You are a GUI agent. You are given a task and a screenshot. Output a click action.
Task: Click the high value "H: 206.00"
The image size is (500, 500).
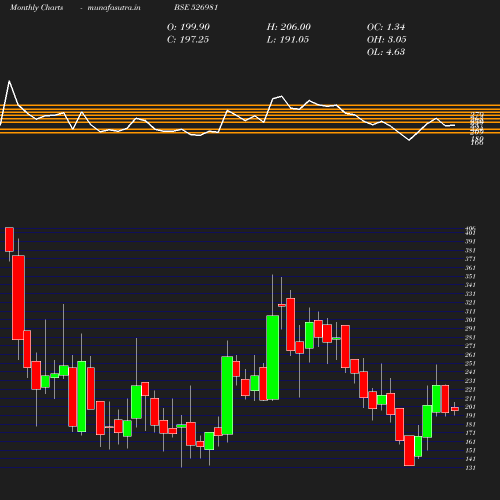click(x=289, y=27)
